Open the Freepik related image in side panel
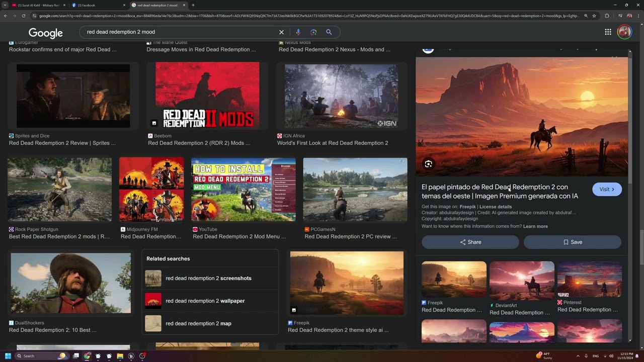Viewport: 644px width, 362px height. (454, 279)
